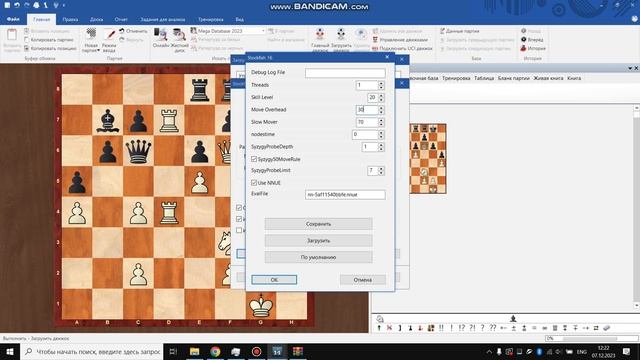Screen dimensions: 640x360
Task: Increase the Slow Mover spinner value
Action: click(381, 120)
